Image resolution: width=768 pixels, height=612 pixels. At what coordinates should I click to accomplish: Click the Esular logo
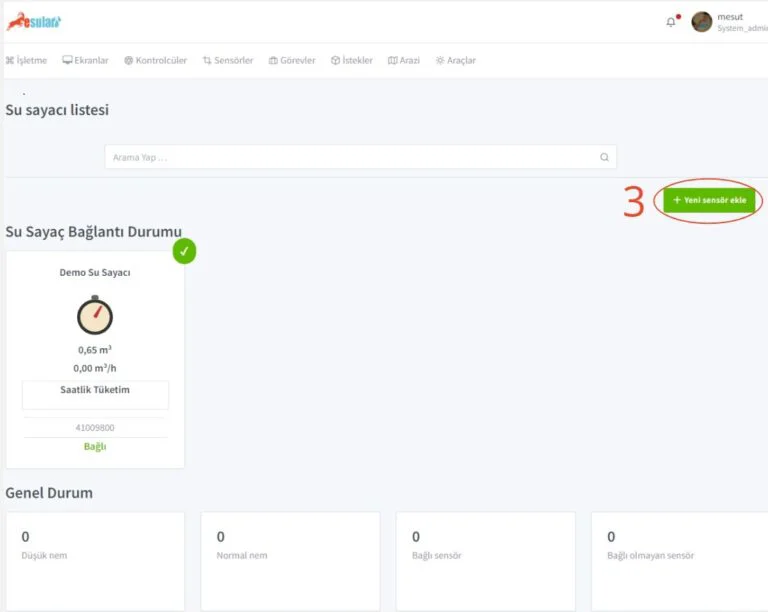click(x=34, y=22)
